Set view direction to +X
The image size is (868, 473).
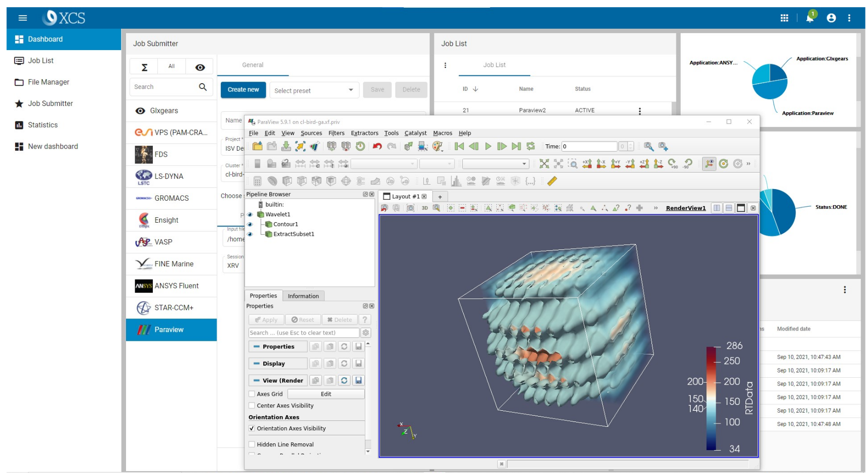click(x=587, y=164)
